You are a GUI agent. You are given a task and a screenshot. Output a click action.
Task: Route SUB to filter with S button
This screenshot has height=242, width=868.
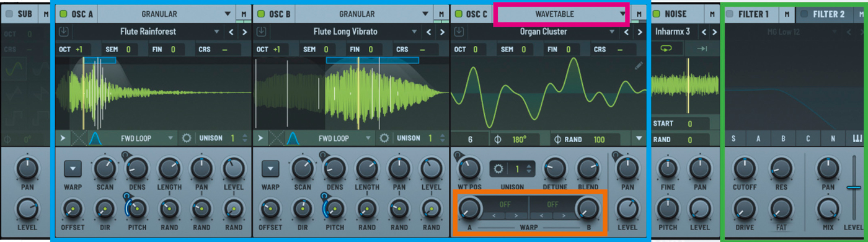[733, 138]
